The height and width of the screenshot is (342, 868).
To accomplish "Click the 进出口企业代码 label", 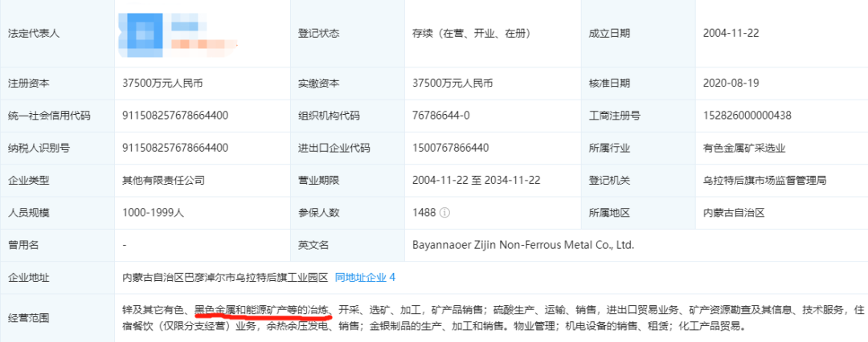I will pos(334,148).
